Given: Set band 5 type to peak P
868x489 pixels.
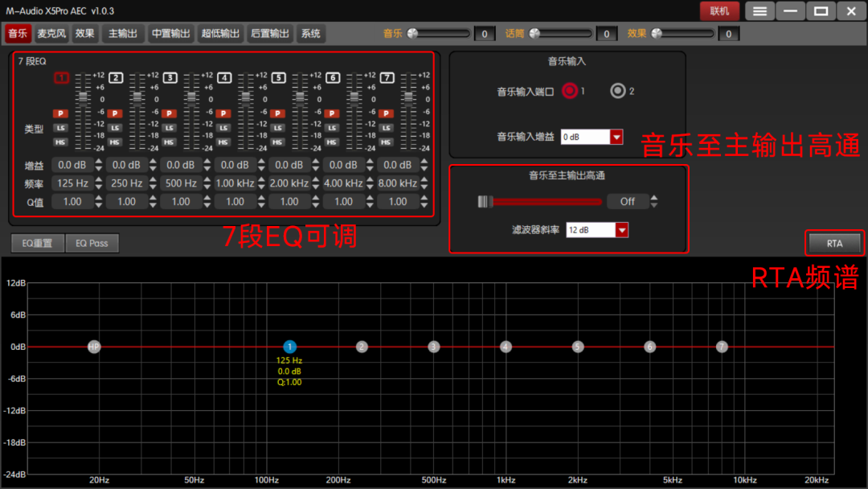Looking at the screenshot, I should (x=277, y=113).
